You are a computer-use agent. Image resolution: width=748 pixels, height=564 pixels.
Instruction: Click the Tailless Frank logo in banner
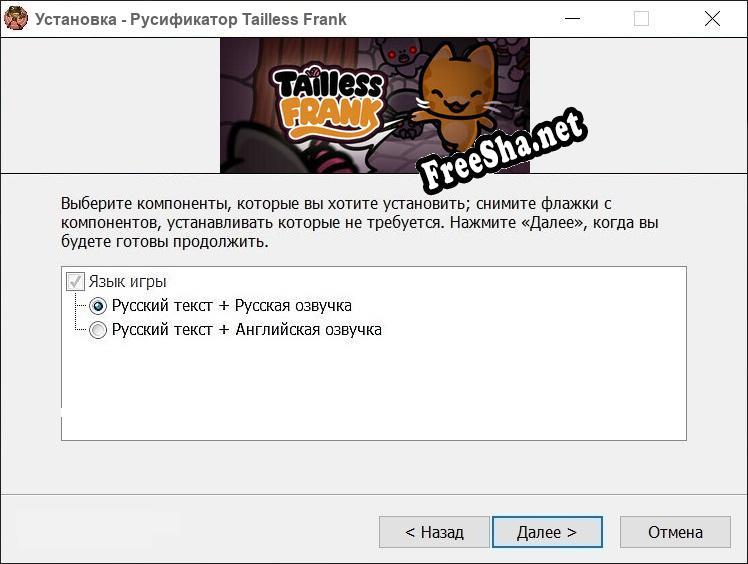(x=325, y=103)
